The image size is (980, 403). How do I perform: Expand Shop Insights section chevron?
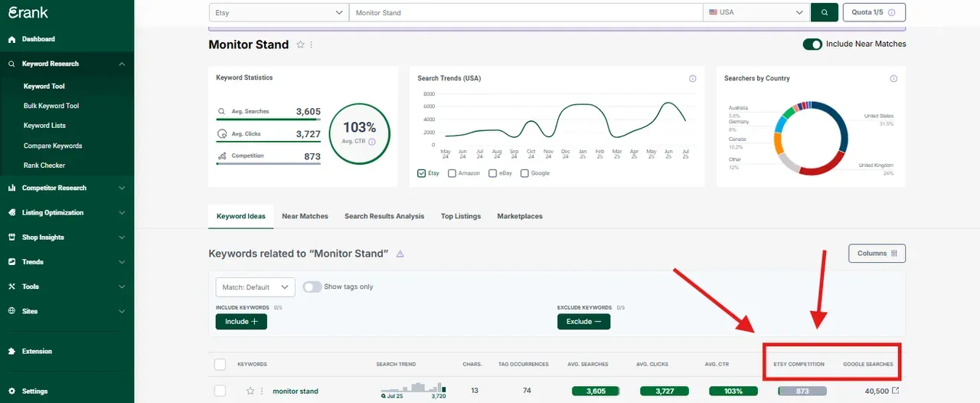point(122,238)
